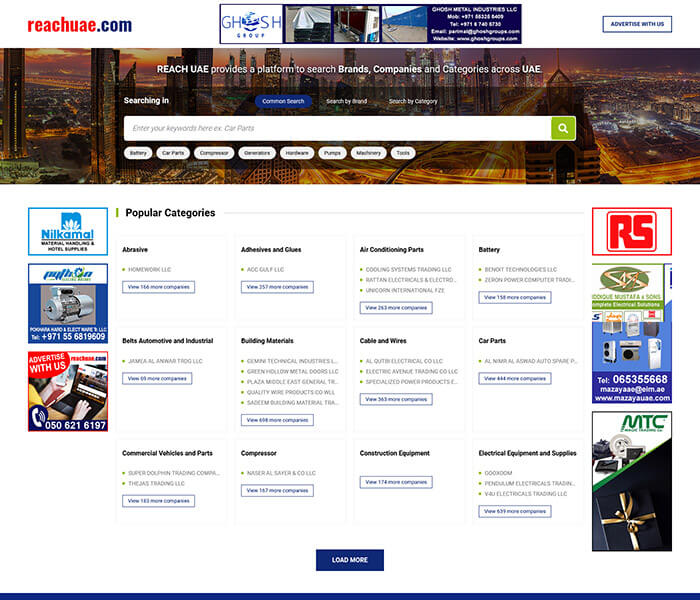Open the Advertise With Us sidebar banner

[68, 391]
